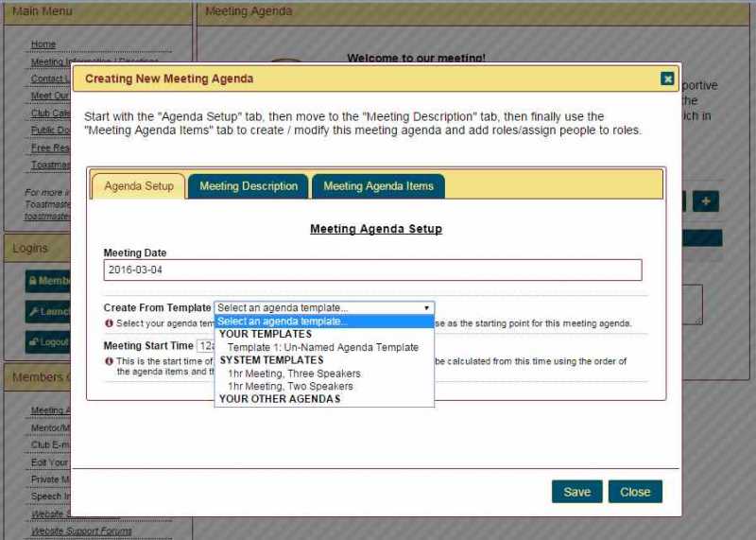Viewport: 756px width, 540px height.
Task: Click the start time info warning icon
Action: pyautogui.click(x=110, y=361)
